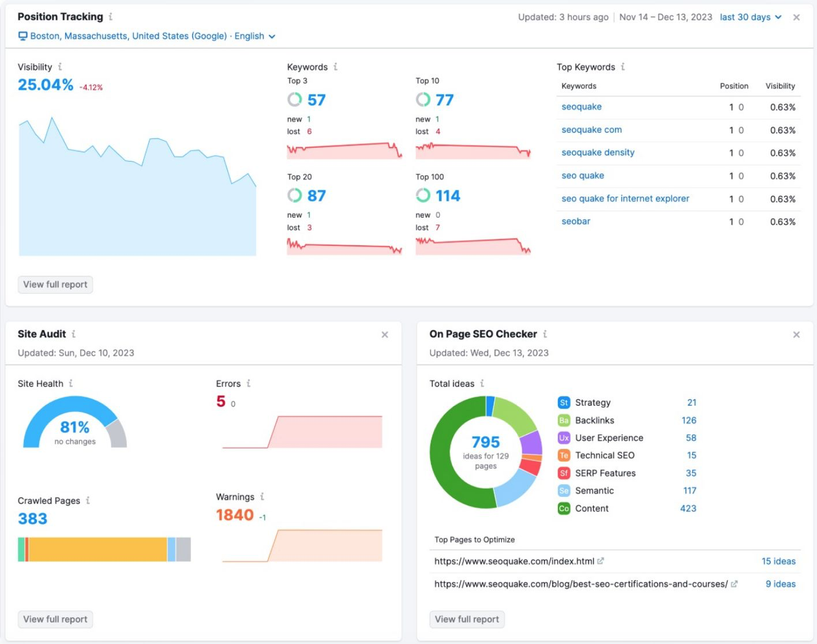Image resolution: width=817 pixels, height=644 pixels.
Task: Click the SERP Features icon
Action: (563, 473)
